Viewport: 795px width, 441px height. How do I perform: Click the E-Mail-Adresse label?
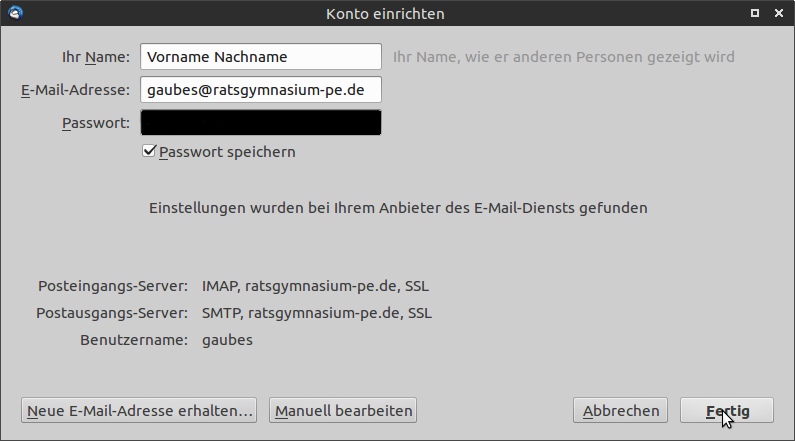[75, 90]
